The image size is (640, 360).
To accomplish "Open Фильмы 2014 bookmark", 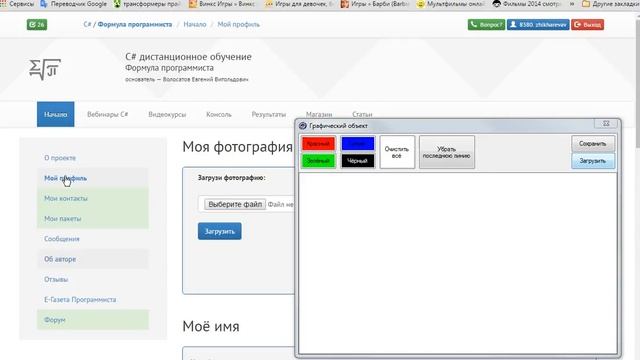I will pyautogui.click(x=527, y=4).
